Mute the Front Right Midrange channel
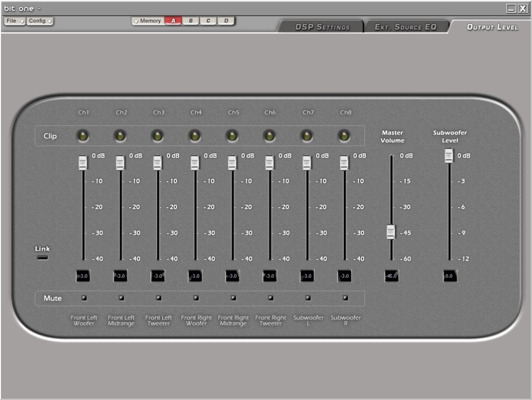The width and height of the screenshot is (532, 400). tap(233, 298)
